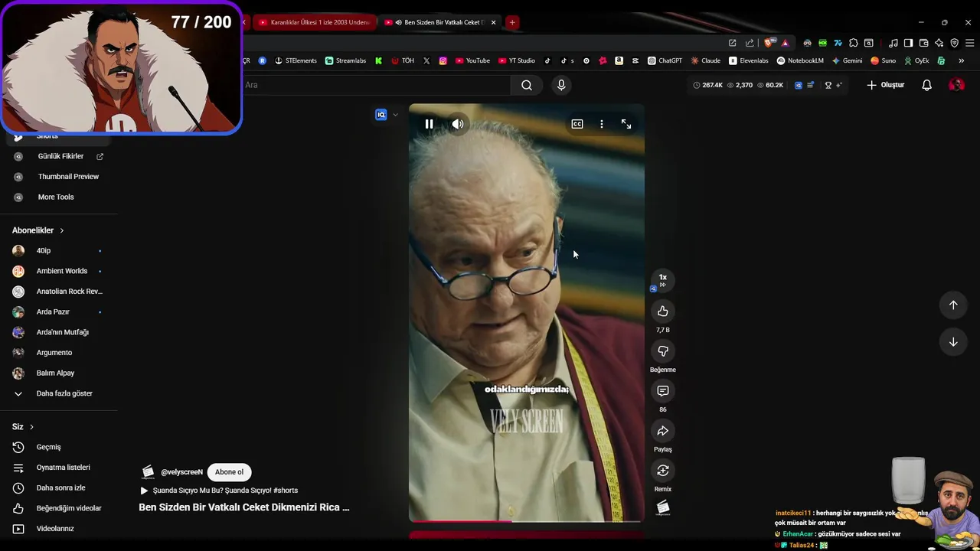Open the notifications bell

pos(926,85)
